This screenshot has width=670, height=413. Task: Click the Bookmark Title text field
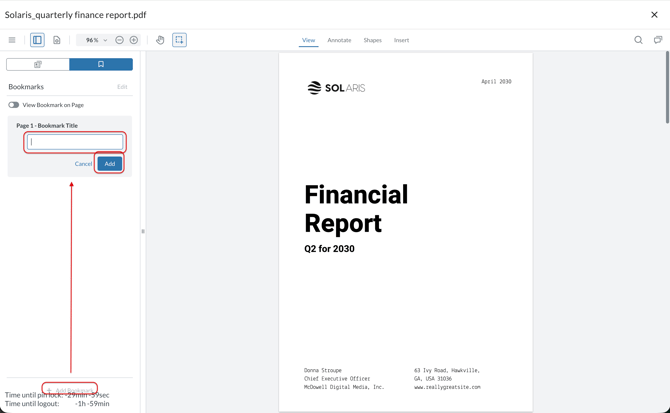pos(75,142)
